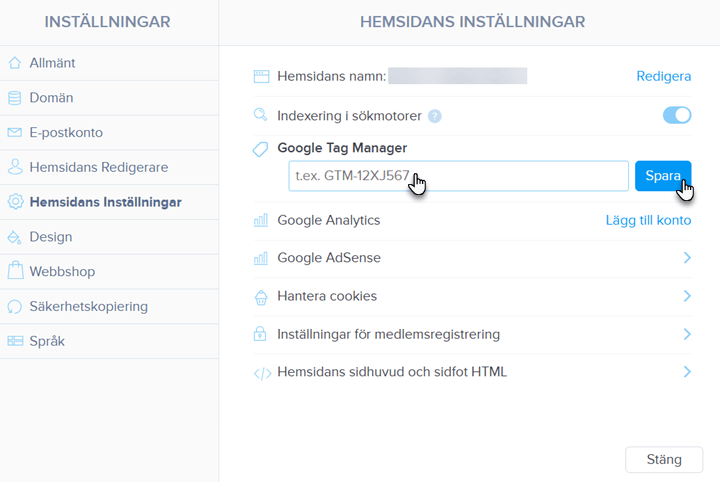Click the Redigera link for Hemsidans namn
This screenshot has height=482, width=720.
click(664, 76)
